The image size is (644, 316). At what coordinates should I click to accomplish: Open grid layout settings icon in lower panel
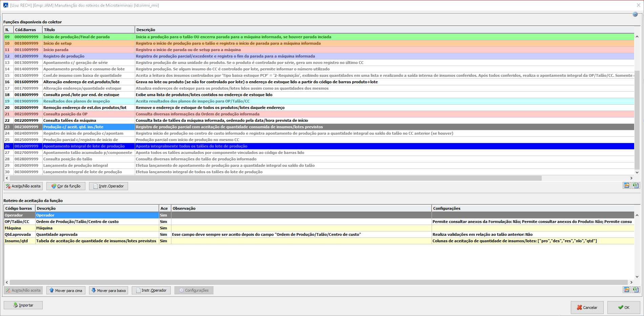point(626,290)
